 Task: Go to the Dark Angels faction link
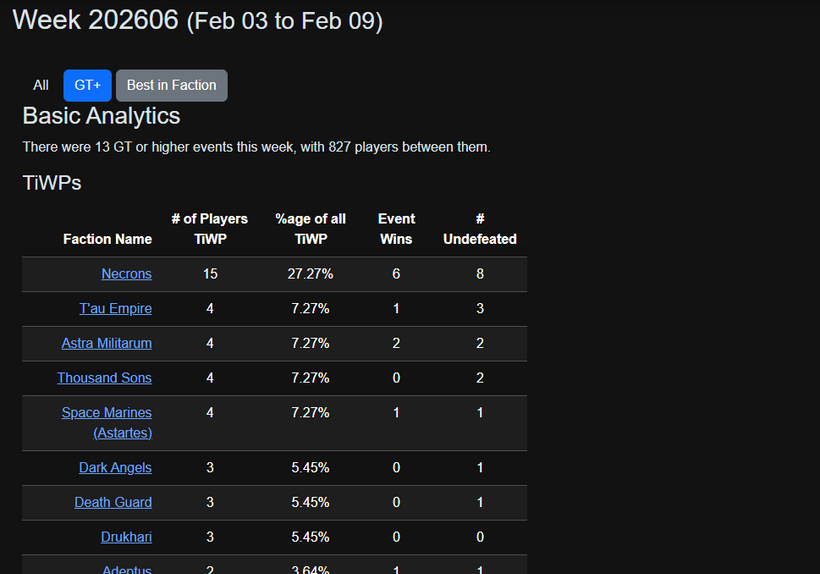pyautogui.click(x=115, y=467)
